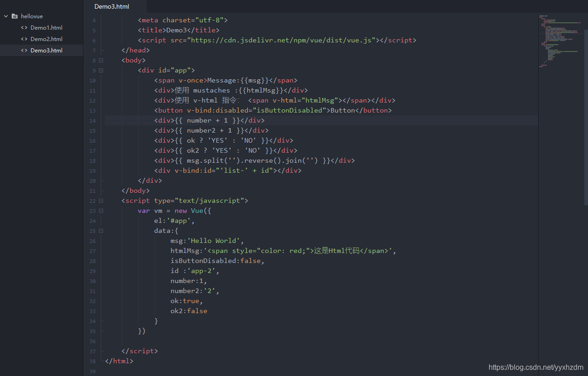Screen dimensions: 588x376
Task: Open Demo1.html from the project tree
Action: click(x=46, y=28)
